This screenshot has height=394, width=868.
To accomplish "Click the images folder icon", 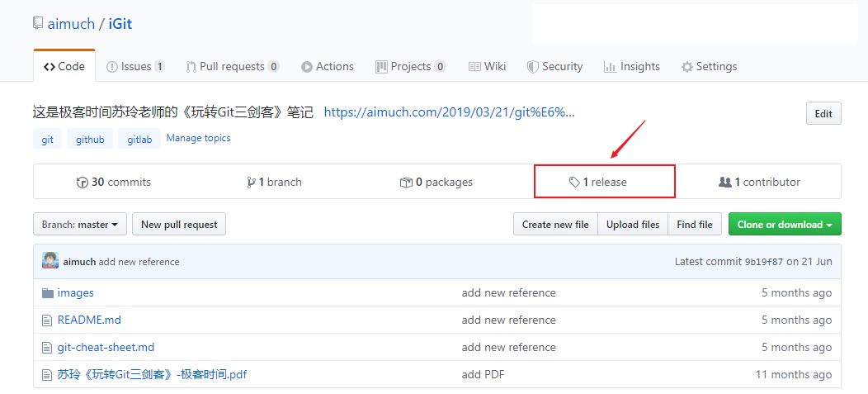I will (48, 292).
